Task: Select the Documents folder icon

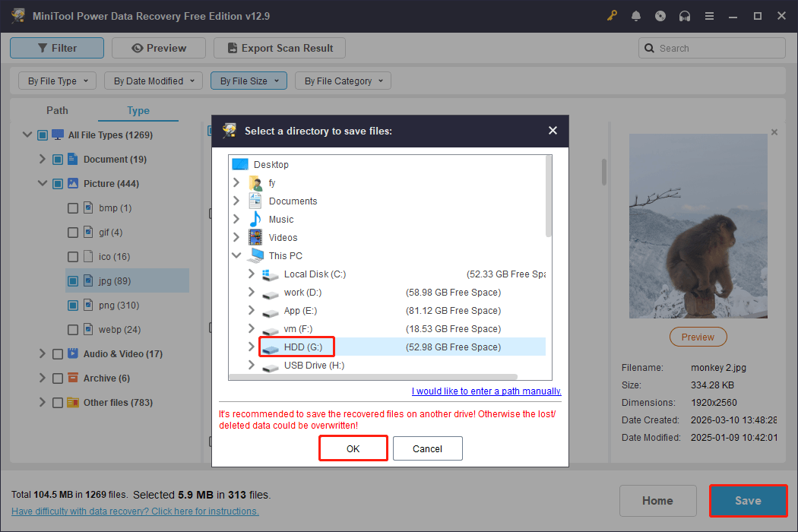Action: [x=255, y=201]
